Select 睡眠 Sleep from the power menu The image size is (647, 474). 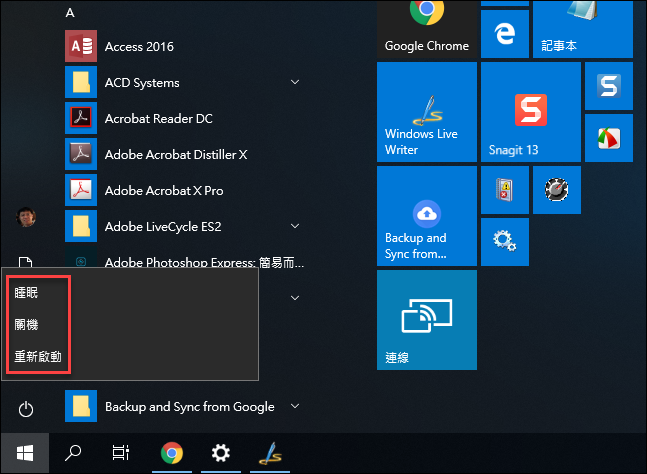(26, 292)
